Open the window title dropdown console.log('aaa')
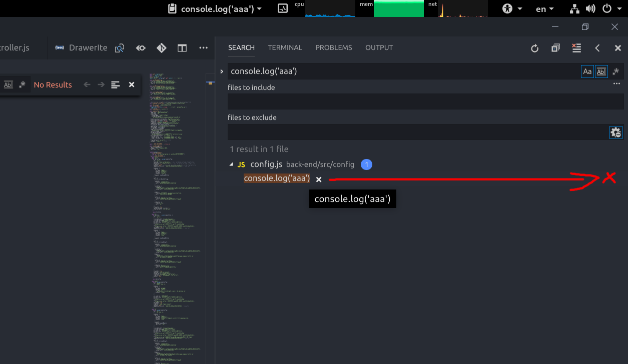This screenshot has height=364, width=628. [x=214, y=8]
